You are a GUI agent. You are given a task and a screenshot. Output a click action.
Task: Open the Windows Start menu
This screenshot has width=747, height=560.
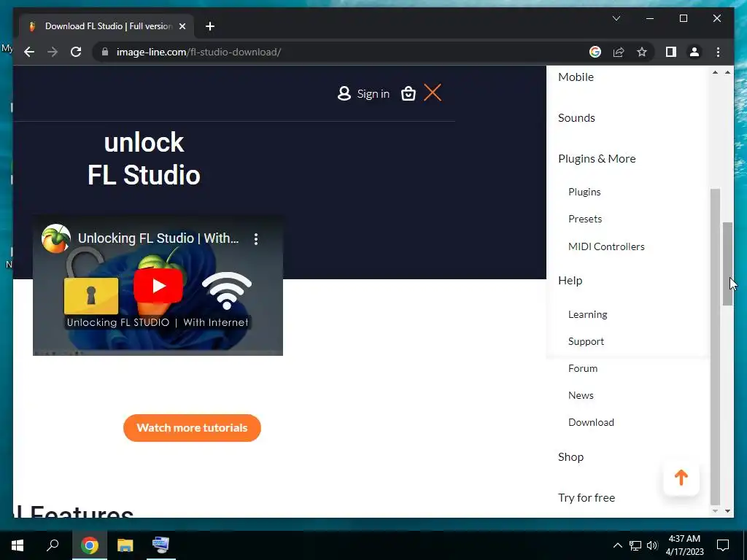coord(18,545)
